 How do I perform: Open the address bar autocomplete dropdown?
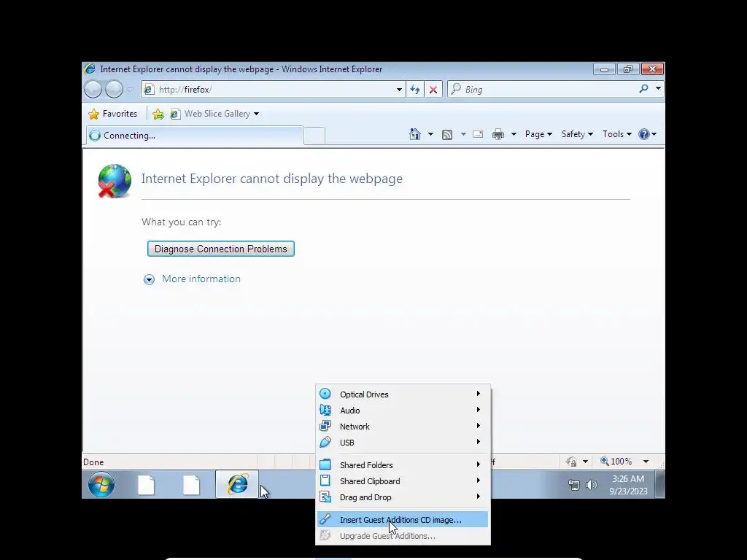pyautogui.click(x=399, y=90)
